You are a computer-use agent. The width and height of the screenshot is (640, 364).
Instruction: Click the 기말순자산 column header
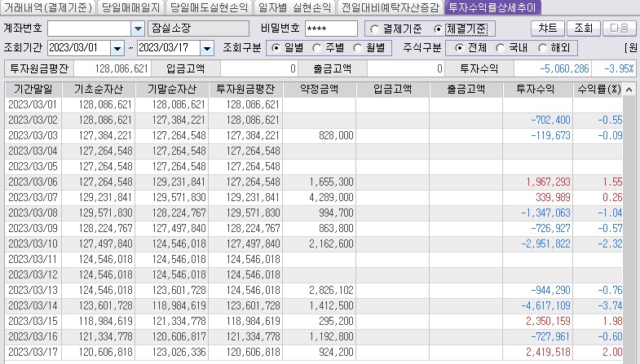172,90
